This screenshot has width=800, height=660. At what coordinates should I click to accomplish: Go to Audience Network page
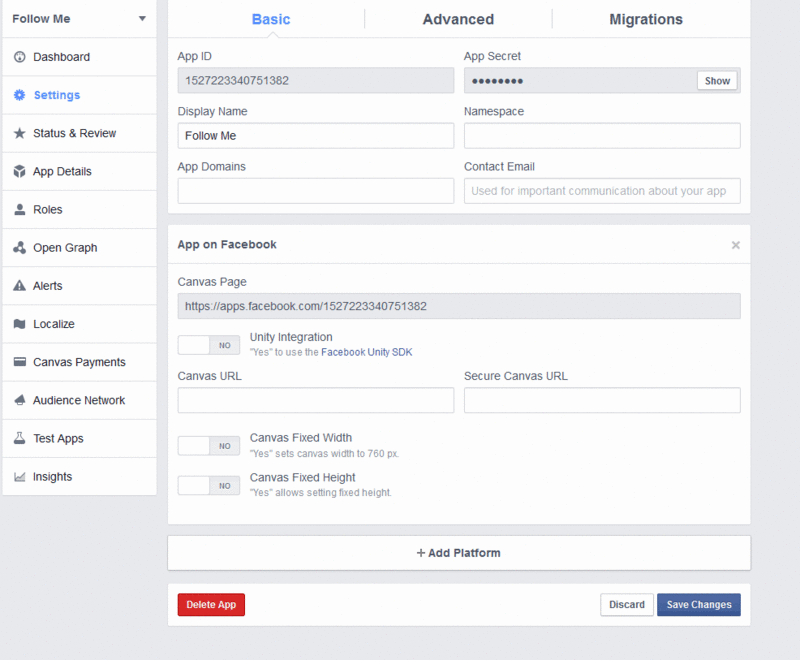79,400
